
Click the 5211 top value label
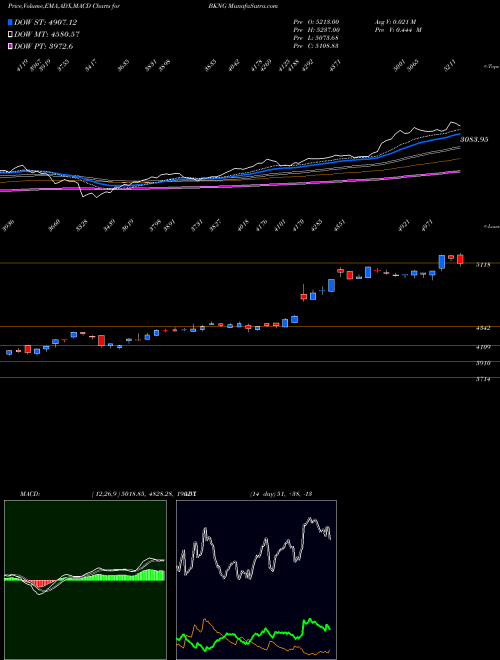click(450, 66)
